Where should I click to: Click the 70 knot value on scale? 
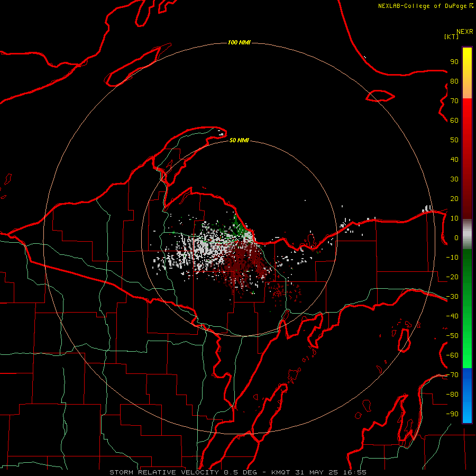coord(454,101)
